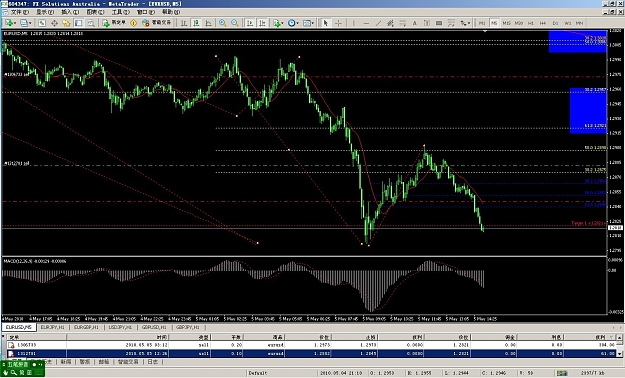Open the 警报 (Alerts) terminal tab
The height and width of the screenshot is (378, 625).
pyautogui.click(x=85, y=362)
